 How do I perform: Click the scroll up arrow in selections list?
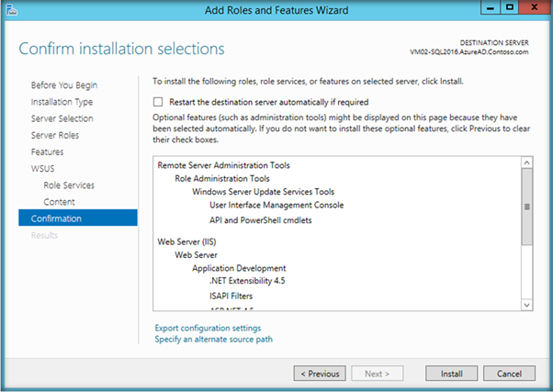(x=527, y=163)
